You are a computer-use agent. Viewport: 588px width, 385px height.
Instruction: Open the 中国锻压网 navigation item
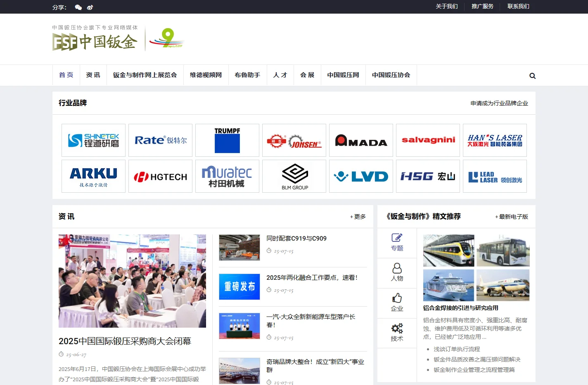(x=343, y=75)
